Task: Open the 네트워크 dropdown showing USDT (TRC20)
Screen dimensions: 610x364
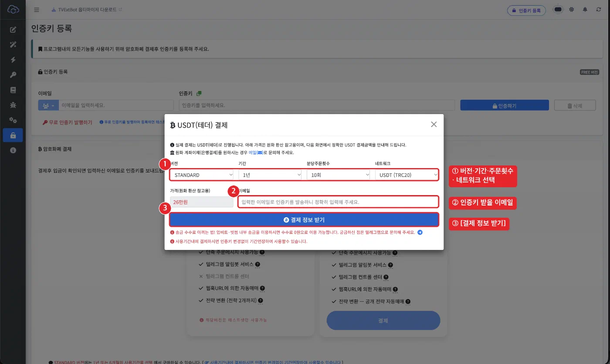Action: (407, 175)
